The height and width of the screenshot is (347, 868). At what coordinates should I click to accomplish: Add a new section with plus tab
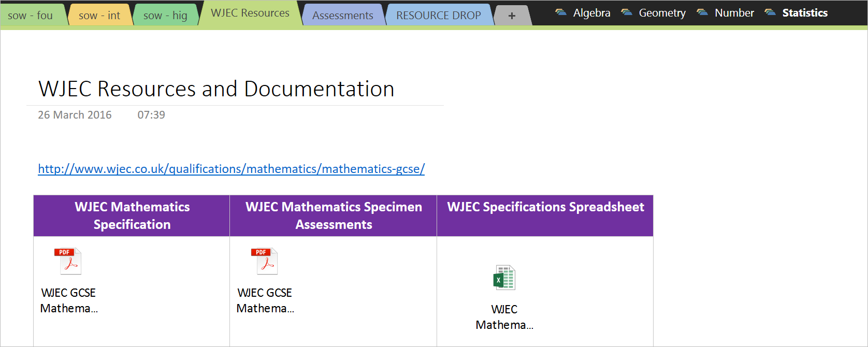pyautogui.click(x=512, y=16)
